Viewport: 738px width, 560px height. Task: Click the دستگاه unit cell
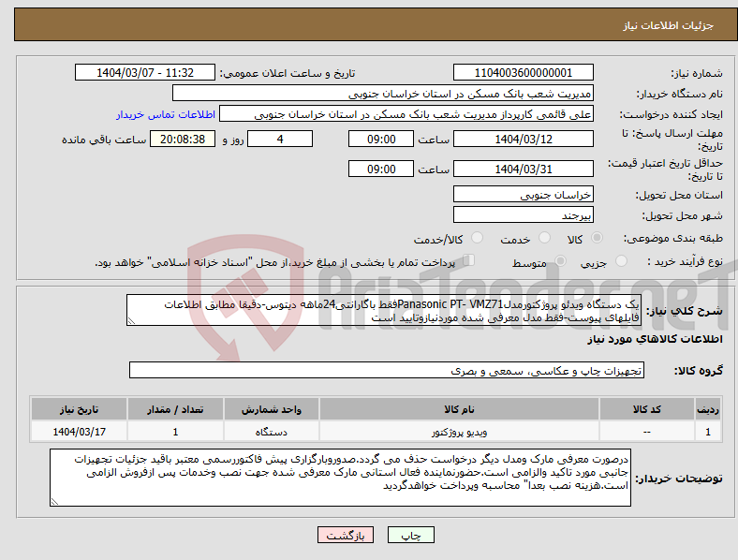(271, 432)
